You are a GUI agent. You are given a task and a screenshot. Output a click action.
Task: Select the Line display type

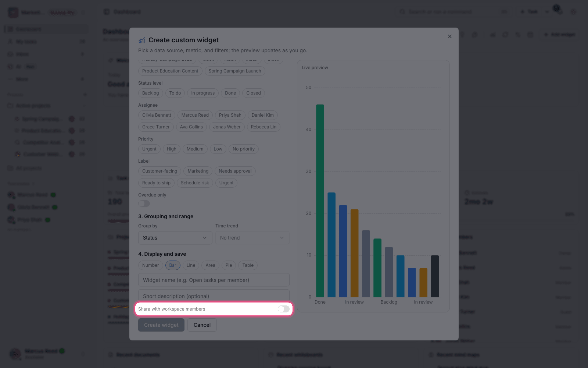point(191,265)
